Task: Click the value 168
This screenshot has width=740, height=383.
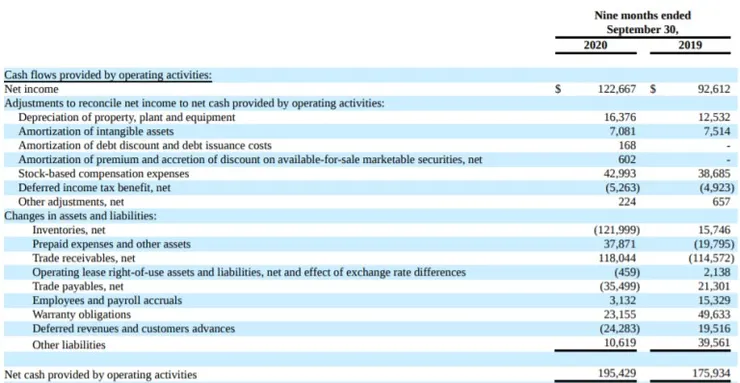Action: [627, 145]
